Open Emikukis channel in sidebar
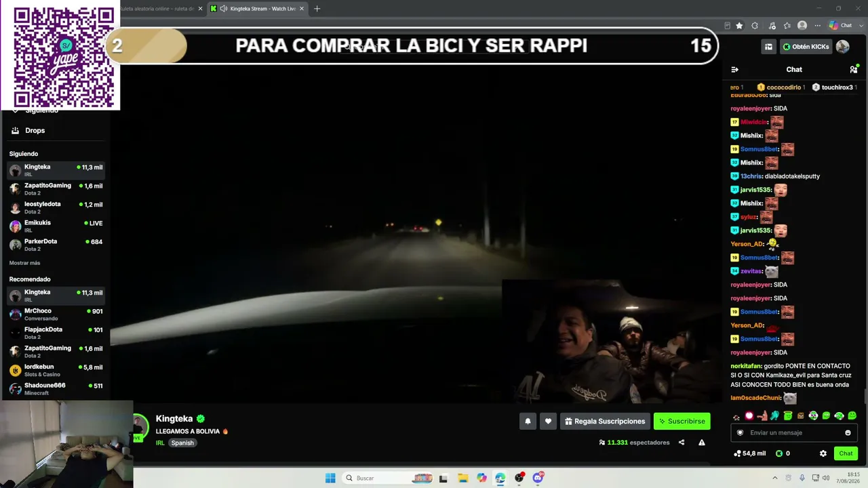The height and width of the screenshot is (488, 868). (x=56, y=226)
